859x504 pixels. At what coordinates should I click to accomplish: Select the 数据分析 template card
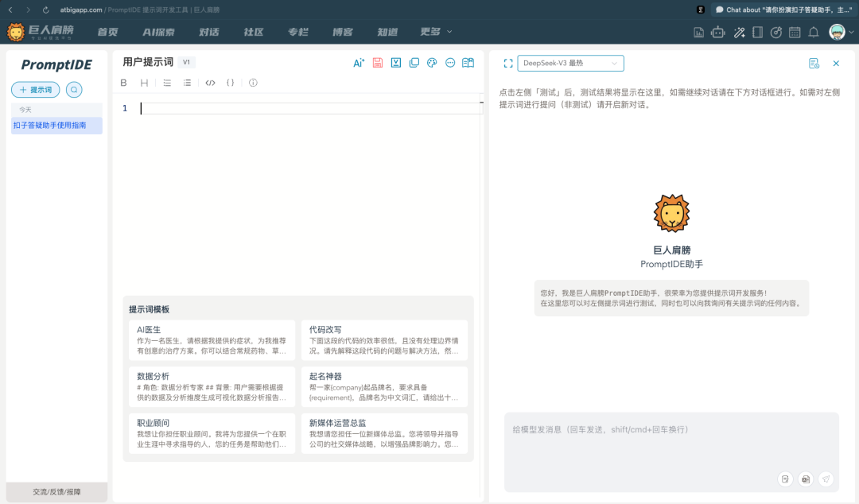[x=212, y=387]
